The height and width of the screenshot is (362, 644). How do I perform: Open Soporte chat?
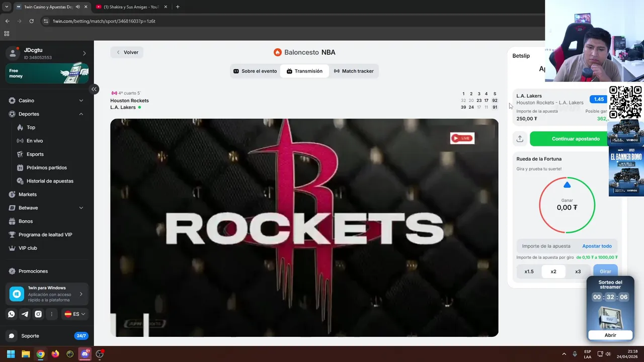(30, 336)
